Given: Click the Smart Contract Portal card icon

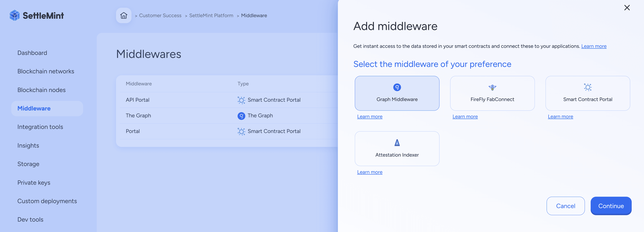Looking at the screenshot, I should [x=587, y=87].
